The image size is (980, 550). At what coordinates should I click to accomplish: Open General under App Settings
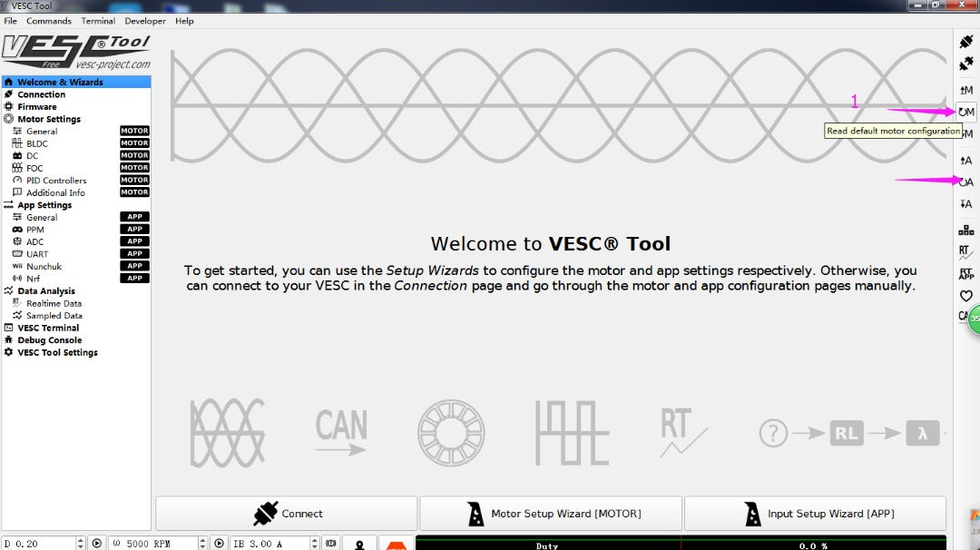click(x=76, y=218)
